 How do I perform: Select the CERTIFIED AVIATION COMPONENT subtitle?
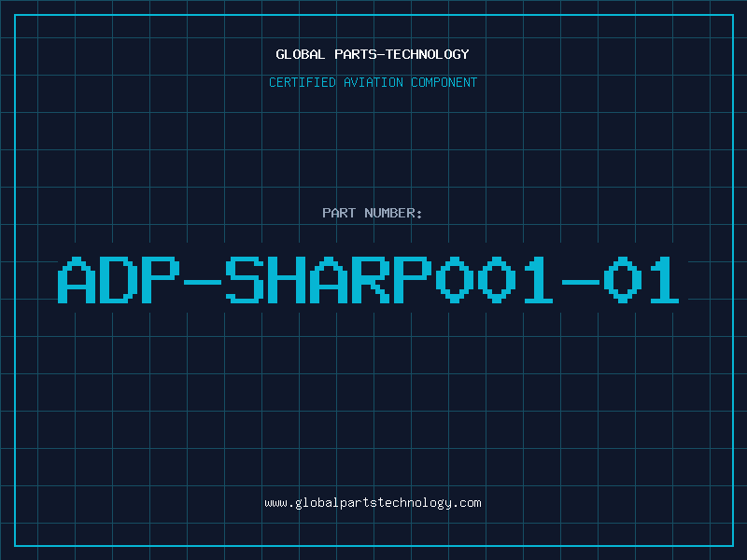coord(373,82)
